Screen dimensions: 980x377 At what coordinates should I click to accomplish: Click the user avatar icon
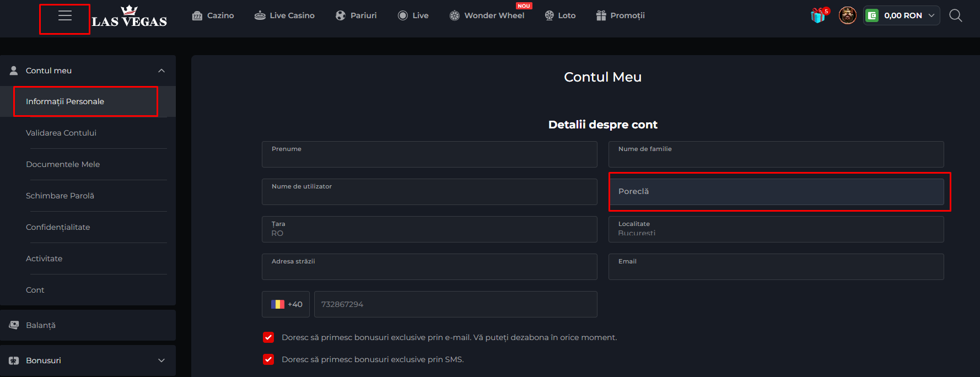(x=847, y=15)
